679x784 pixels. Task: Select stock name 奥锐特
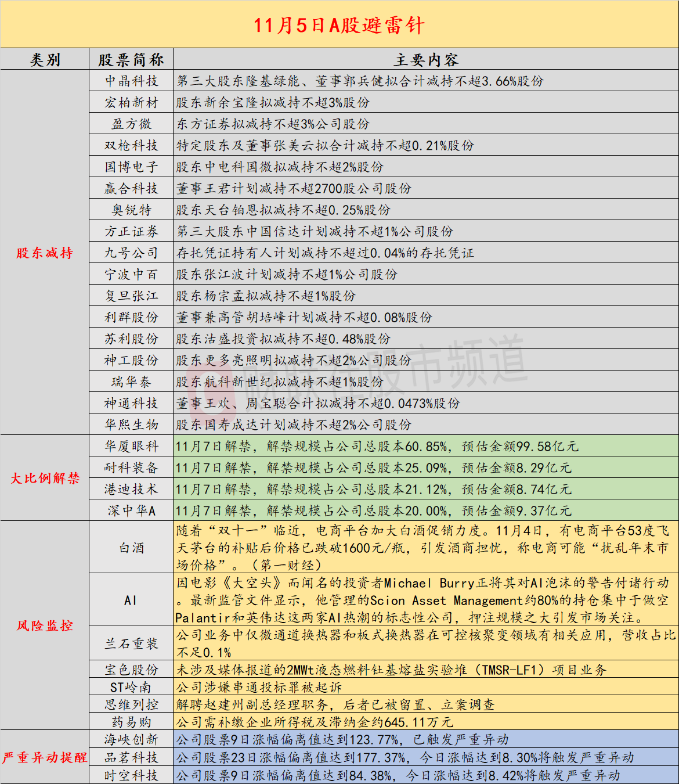point(131,210)
